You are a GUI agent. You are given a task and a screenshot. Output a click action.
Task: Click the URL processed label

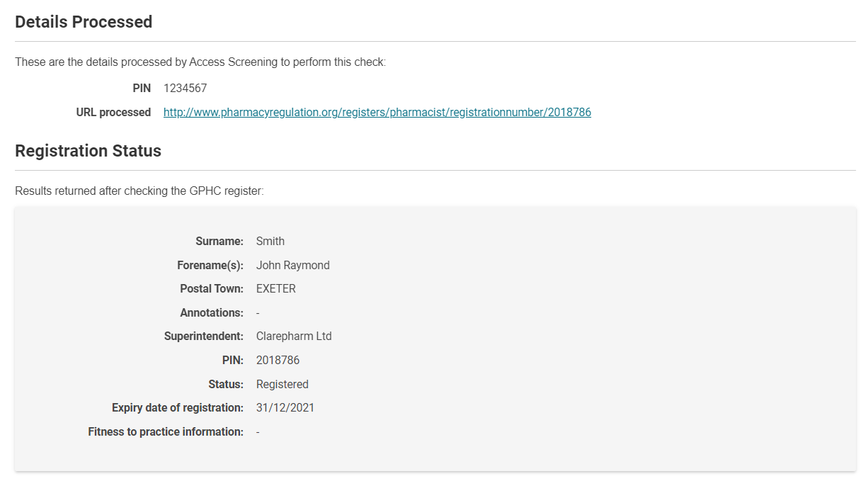113,112
